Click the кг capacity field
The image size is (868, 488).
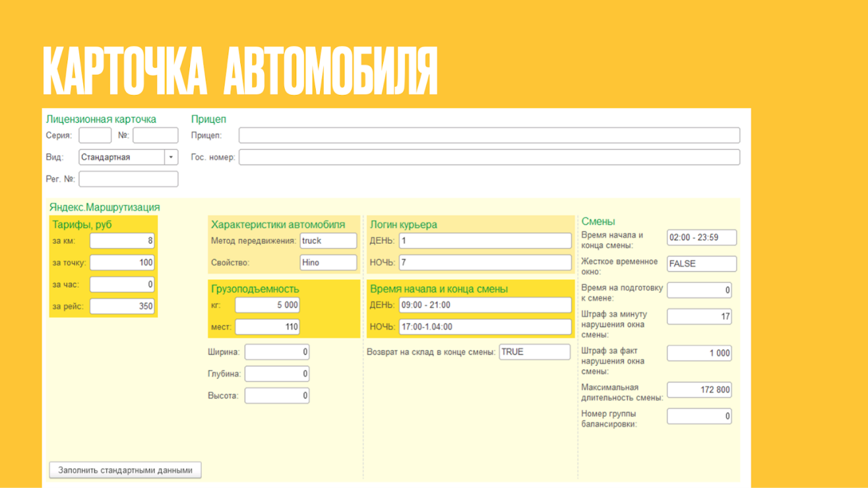tap(267, 305)
